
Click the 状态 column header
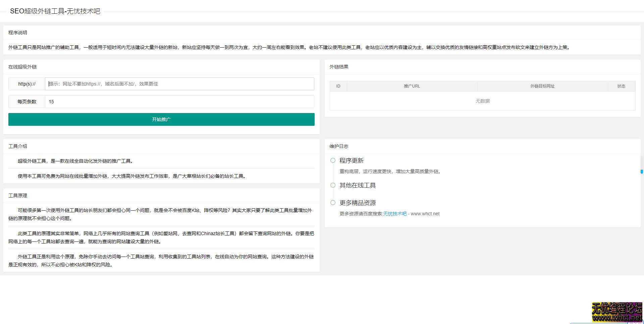point(622,86)
